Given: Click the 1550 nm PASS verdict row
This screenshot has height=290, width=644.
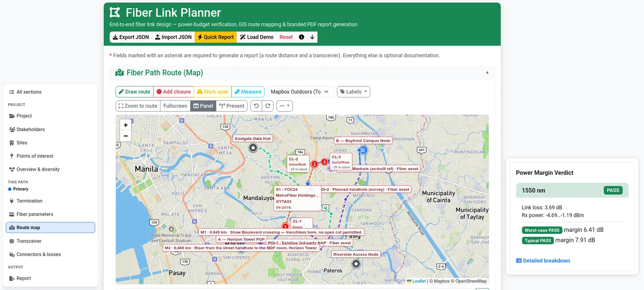Looking at the screenshot, I should click(572, 190).
